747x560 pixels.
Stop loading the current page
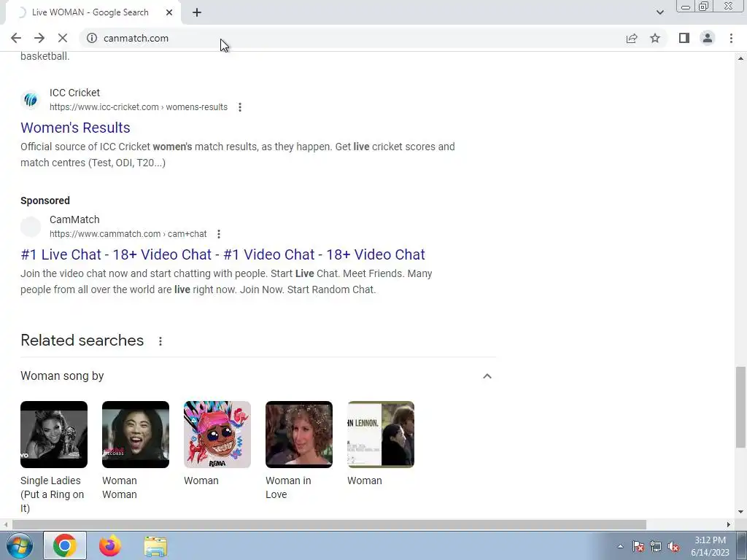tap(63, 38)
